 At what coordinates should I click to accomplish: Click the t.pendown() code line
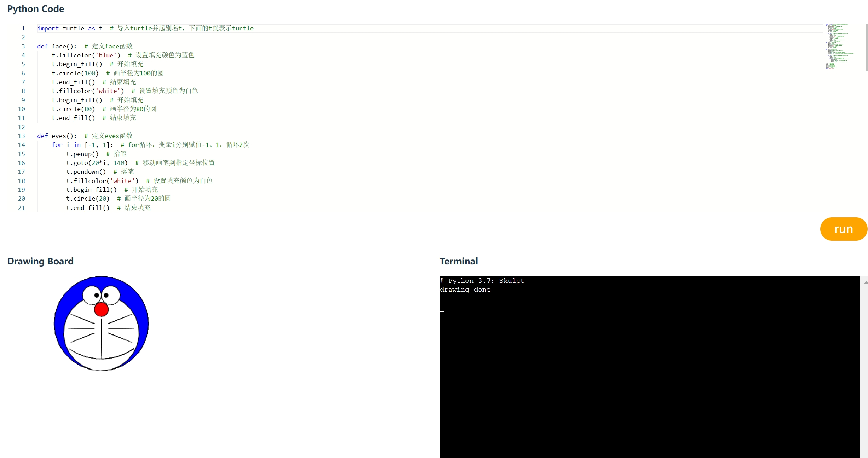pos(100,172)
